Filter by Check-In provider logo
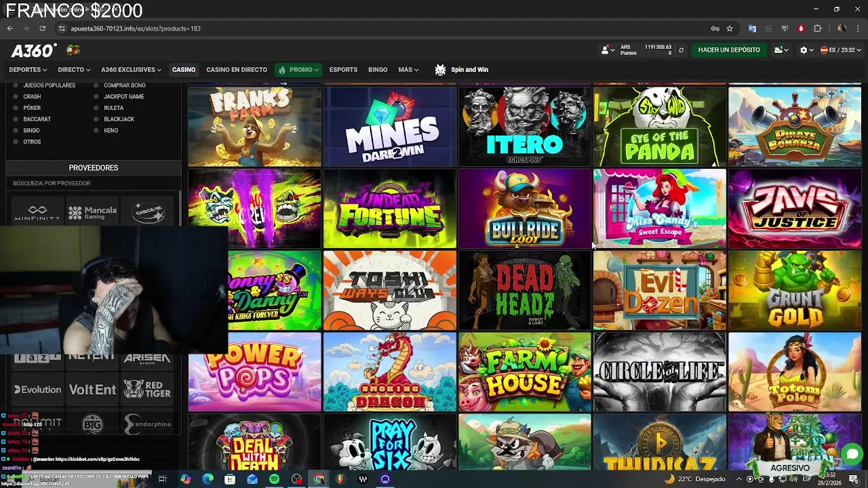The width and height of the screenshot is (868, 488). coord(149,213)
